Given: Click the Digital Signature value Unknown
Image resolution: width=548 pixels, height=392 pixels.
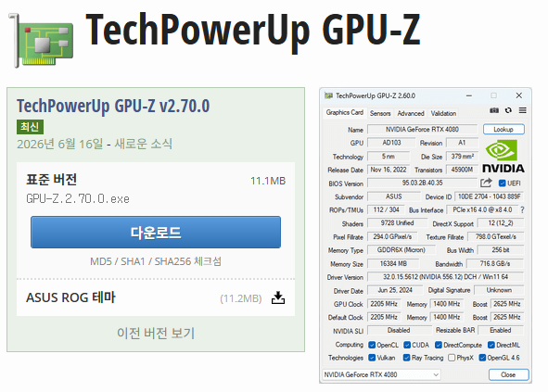Looking at the screenshot, I should [499, 290].
